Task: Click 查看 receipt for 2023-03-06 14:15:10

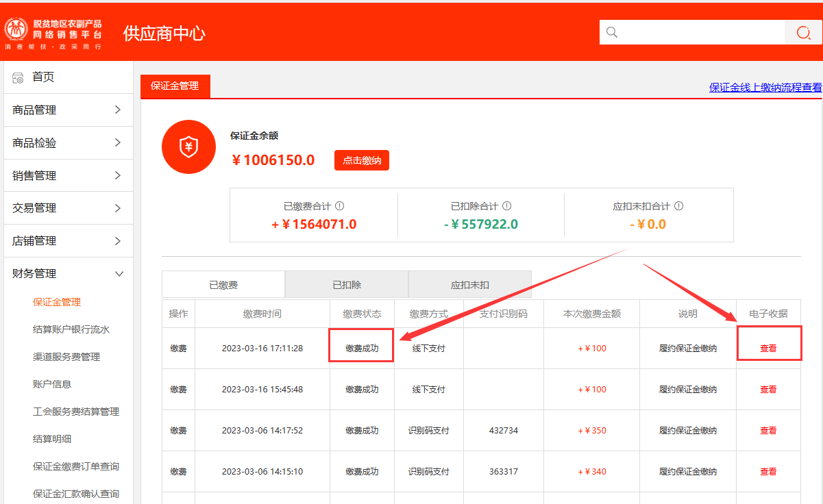Action: click(x=768, y=472)
